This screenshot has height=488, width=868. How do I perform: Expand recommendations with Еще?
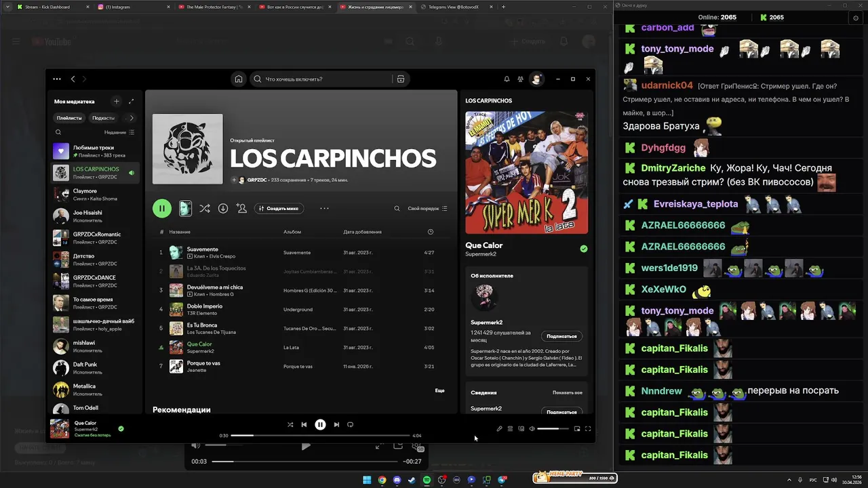point(439,390)
